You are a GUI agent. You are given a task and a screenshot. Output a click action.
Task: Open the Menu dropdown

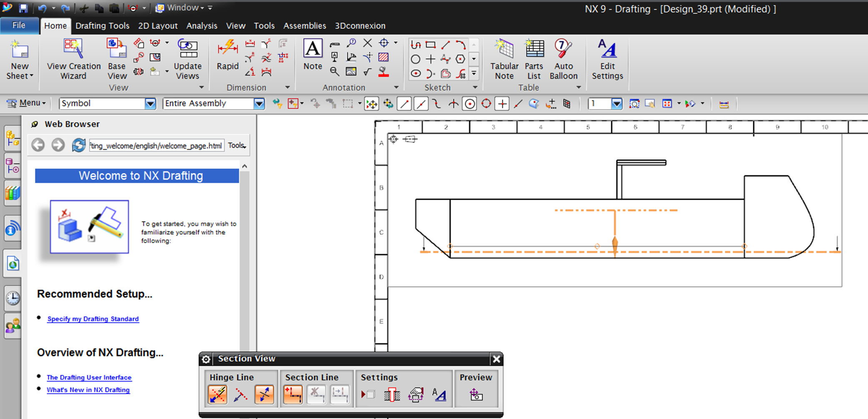pyautogui.click(x=27, y=103)
